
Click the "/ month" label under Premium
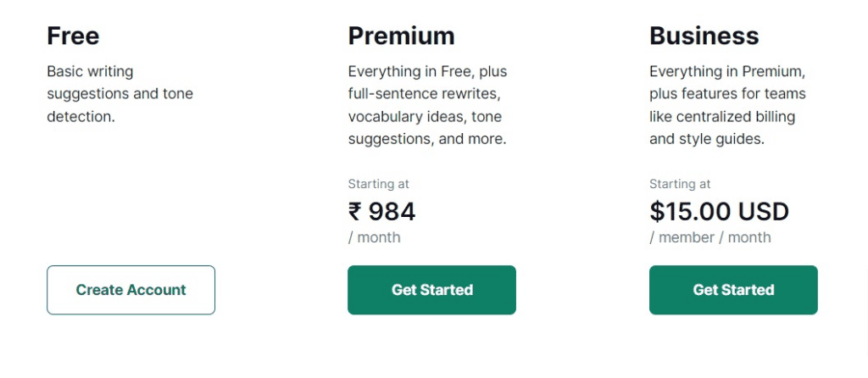pyautogui.click(x=374, y=237)
